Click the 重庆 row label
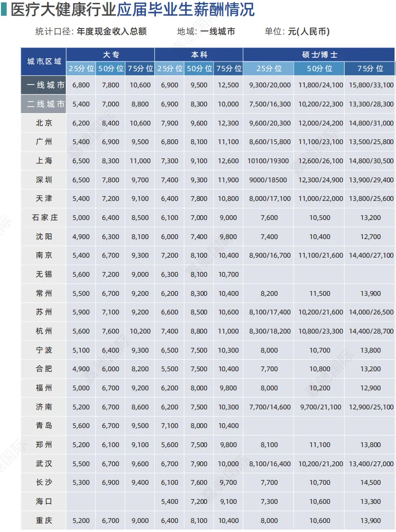396x532 pixels. click(44, 520)
